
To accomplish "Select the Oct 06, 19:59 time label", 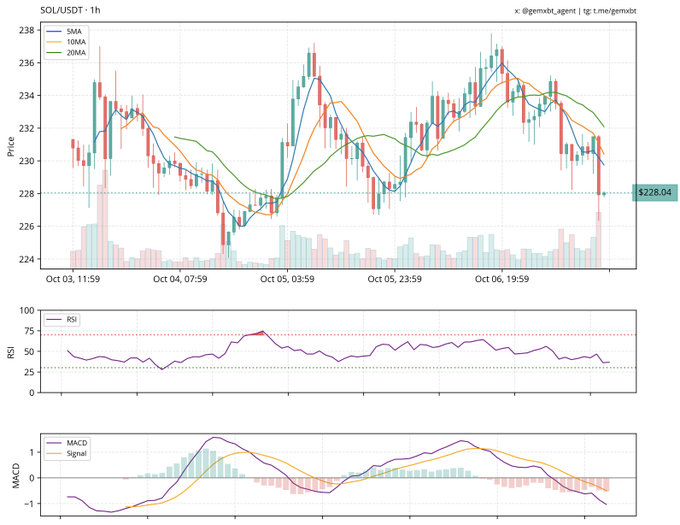I will [503, 280].
